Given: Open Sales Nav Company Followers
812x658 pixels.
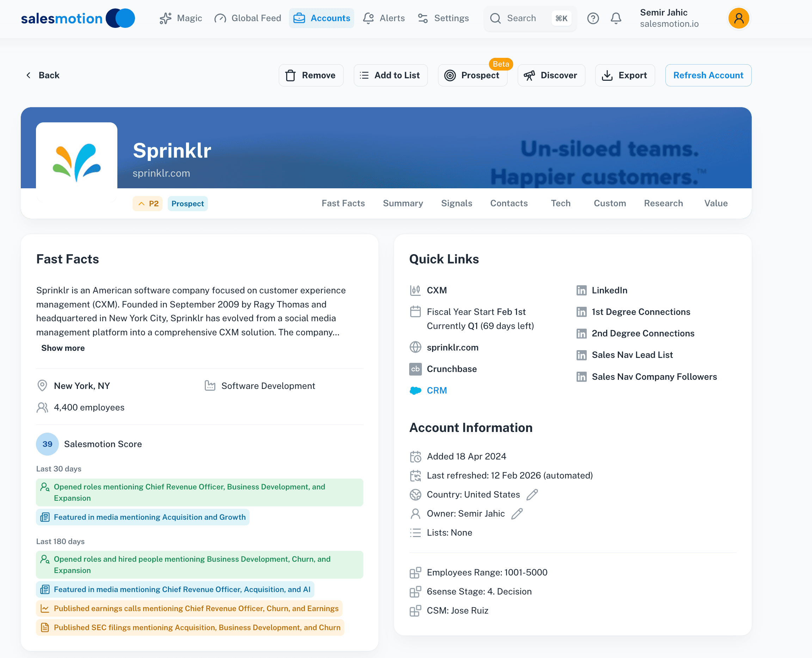Looking at the screenshot, I should (654, 377).
